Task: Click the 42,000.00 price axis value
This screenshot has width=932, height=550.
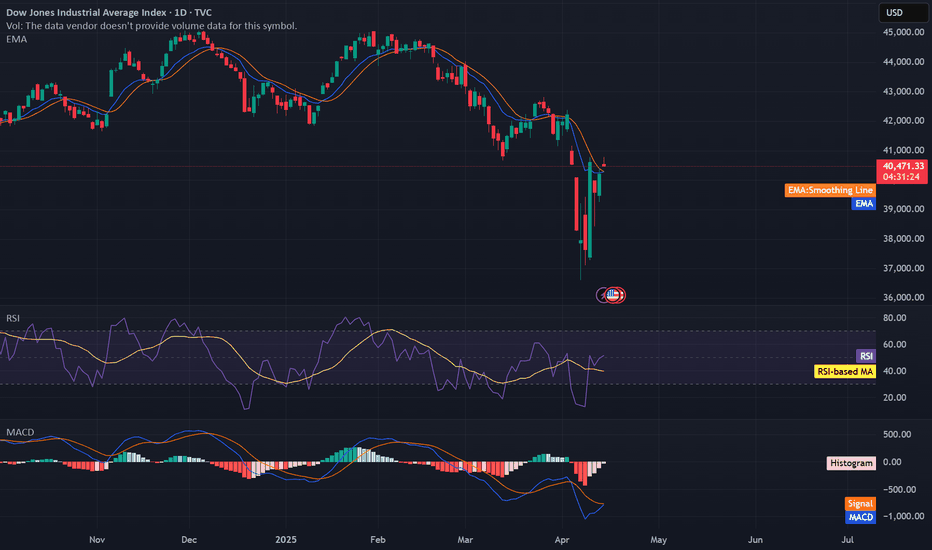Action: point(903,121)
